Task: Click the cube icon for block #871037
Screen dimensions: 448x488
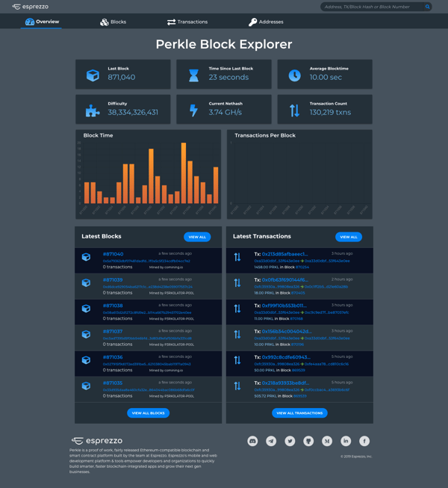Action: [86, 334]
